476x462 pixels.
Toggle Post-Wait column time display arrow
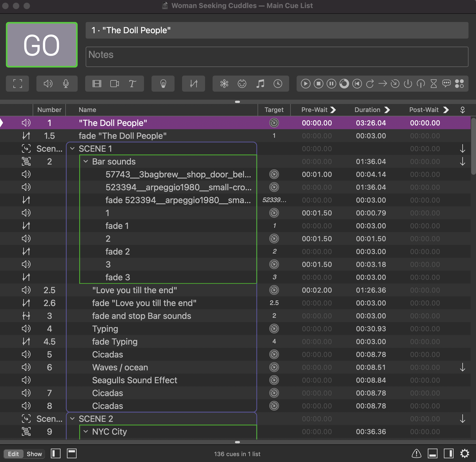[x=446, y=110]
